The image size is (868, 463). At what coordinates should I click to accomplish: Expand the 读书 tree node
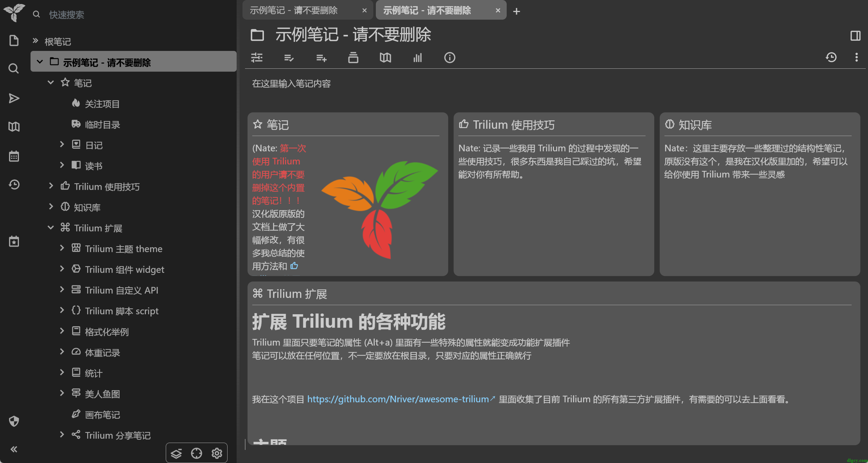click(x=62, y=165)
